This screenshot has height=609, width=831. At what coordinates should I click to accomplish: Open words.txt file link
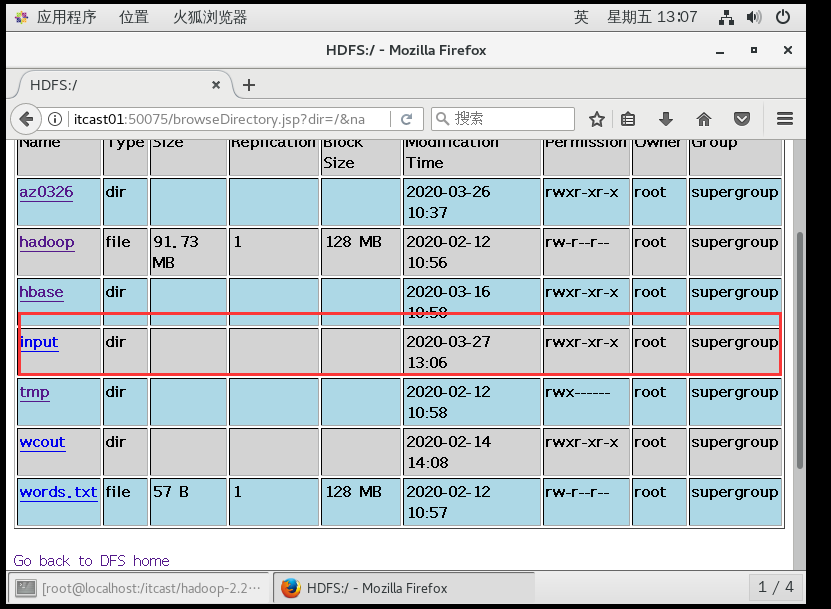(x=58, y=492)
